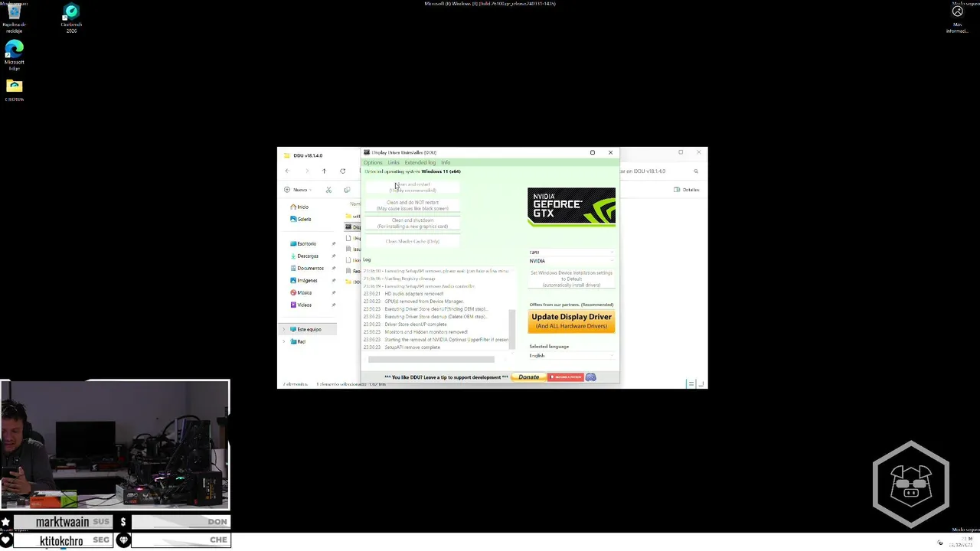Click the DDU title bar app icon

click(367, 152)
